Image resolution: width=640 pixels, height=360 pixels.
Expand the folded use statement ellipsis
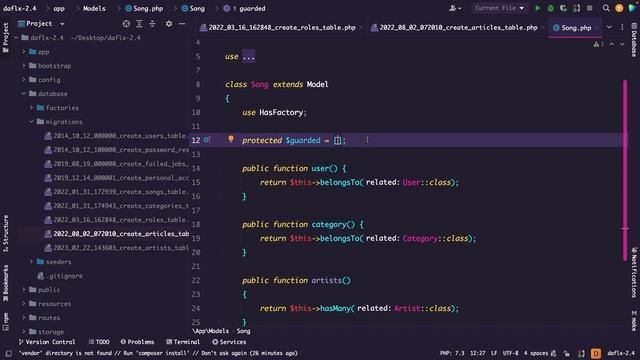point(249,57)
